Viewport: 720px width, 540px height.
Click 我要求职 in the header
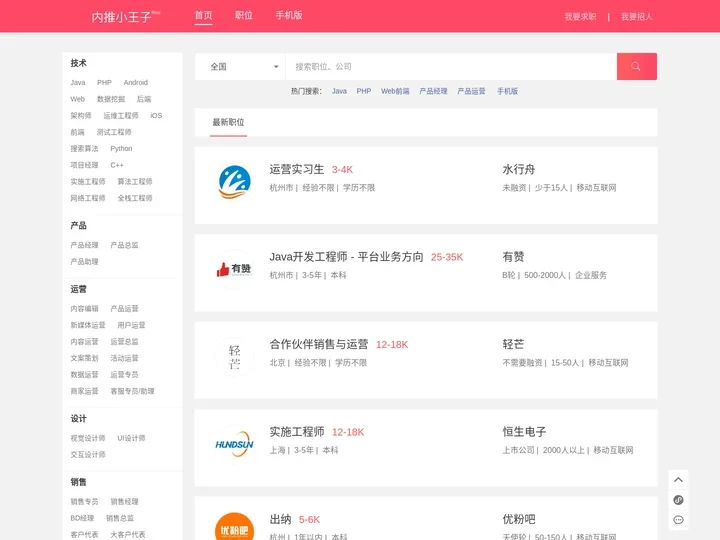[x=580, y=17]
